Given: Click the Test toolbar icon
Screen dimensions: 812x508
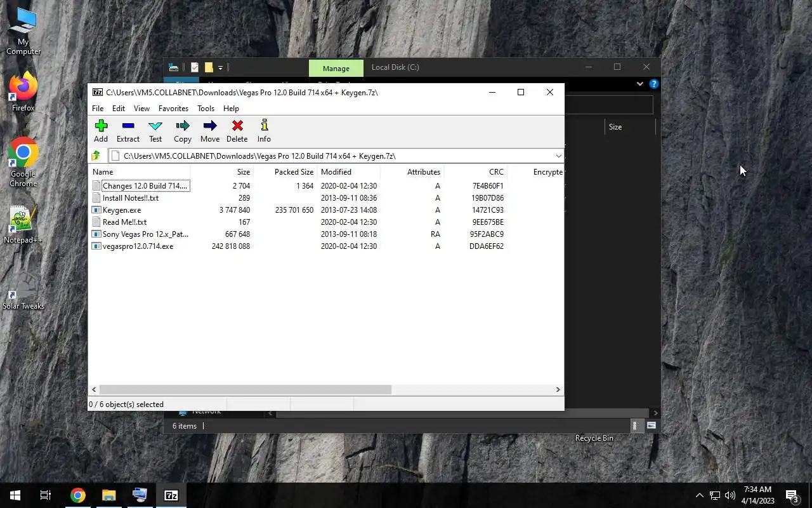Looking at the screenshot, I should pyautogui.click(x=155, y=126).
